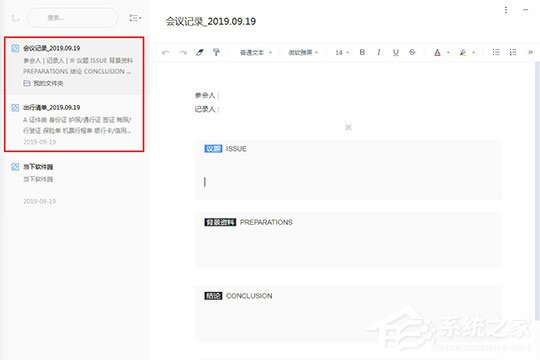Click the sidebar collapse icon beside search

(x=15, y=18)
